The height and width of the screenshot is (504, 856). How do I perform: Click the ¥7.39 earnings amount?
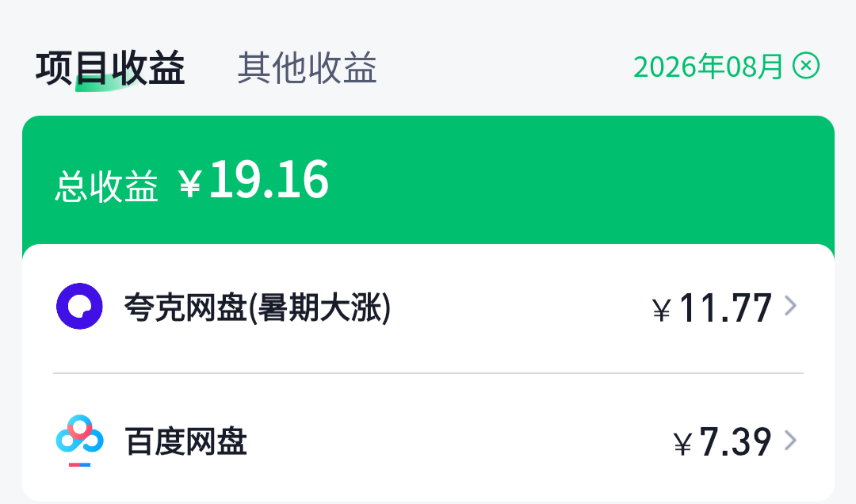(x=722, y=441)
